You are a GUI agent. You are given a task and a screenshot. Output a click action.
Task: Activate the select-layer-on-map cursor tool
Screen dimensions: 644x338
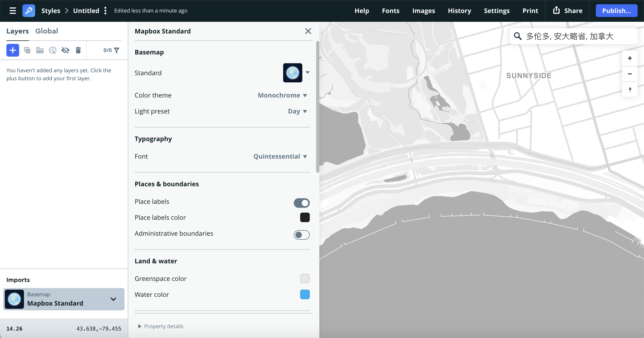tap(52, 50)
